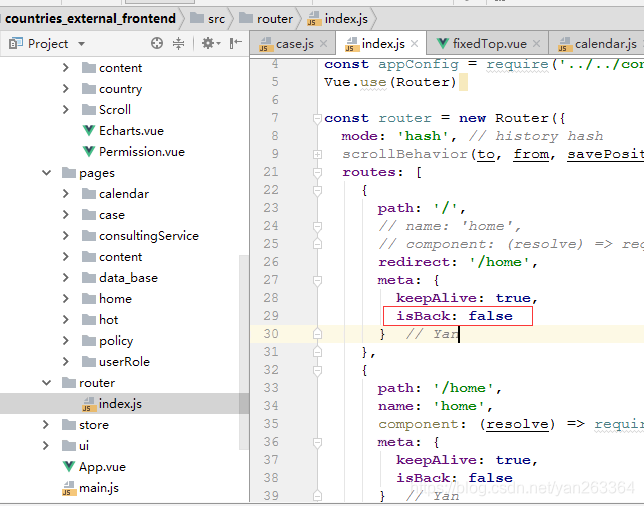Click the Echarts.vue Vue file icon
The image size is (644, 506).
[x=88, y=131]
